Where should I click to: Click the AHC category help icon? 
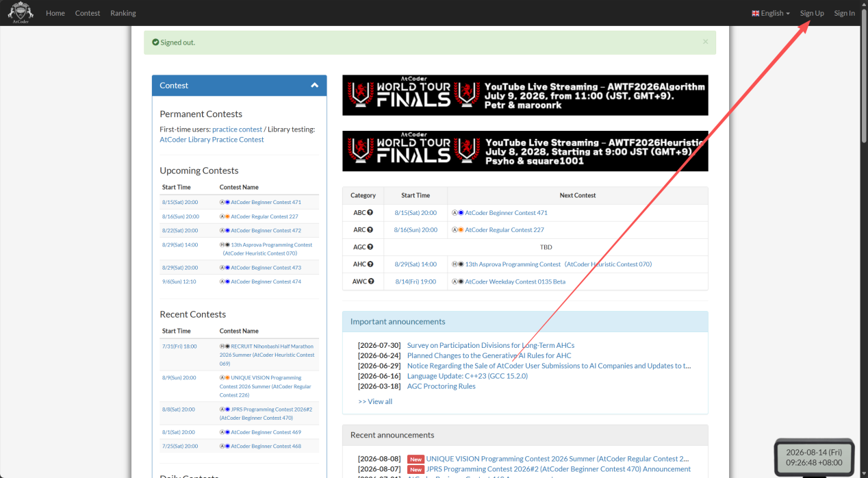370,264
